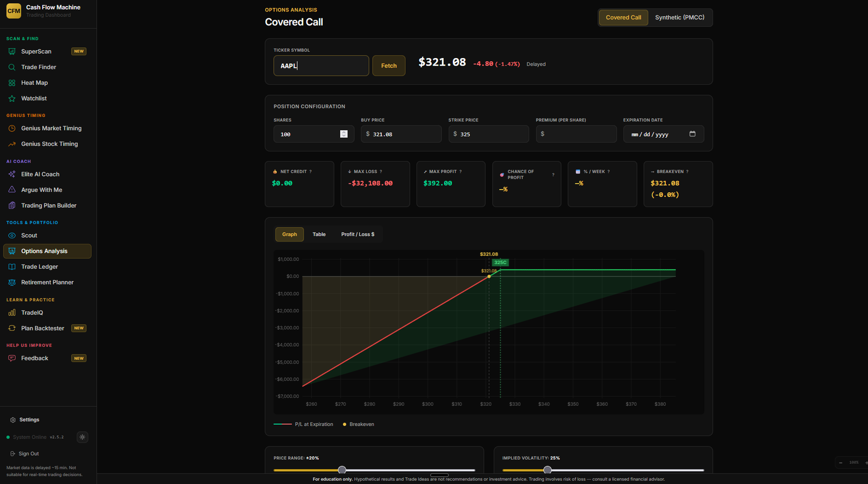Click the 'Breakeven' legend entry
The image size is (868, 484).
pos(359,424)
